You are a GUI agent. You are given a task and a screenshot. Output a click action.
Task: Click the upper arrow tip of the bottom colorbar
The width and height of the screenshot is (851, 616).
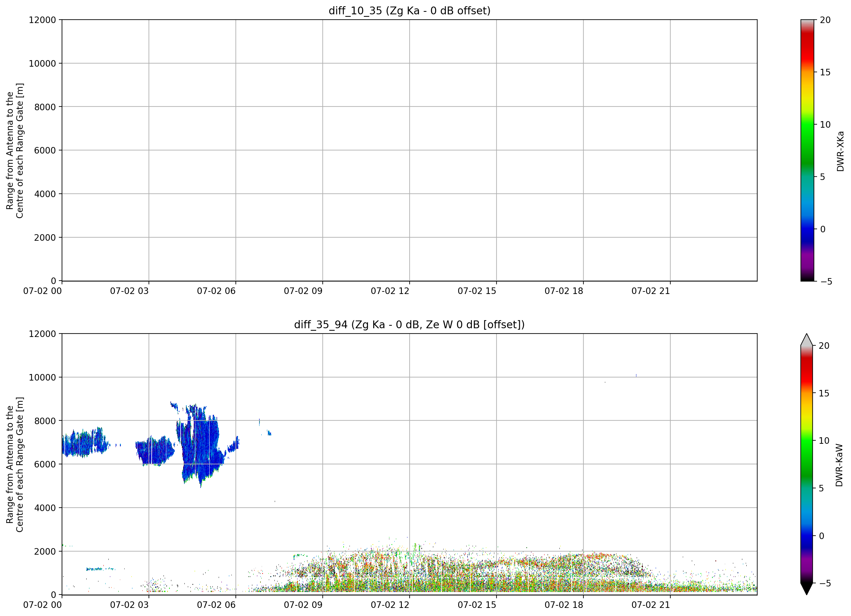[x=806, y=339]
